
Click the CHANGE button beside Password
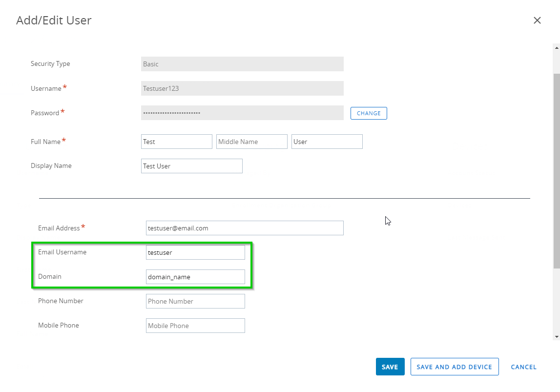click(x=369, y=113)
